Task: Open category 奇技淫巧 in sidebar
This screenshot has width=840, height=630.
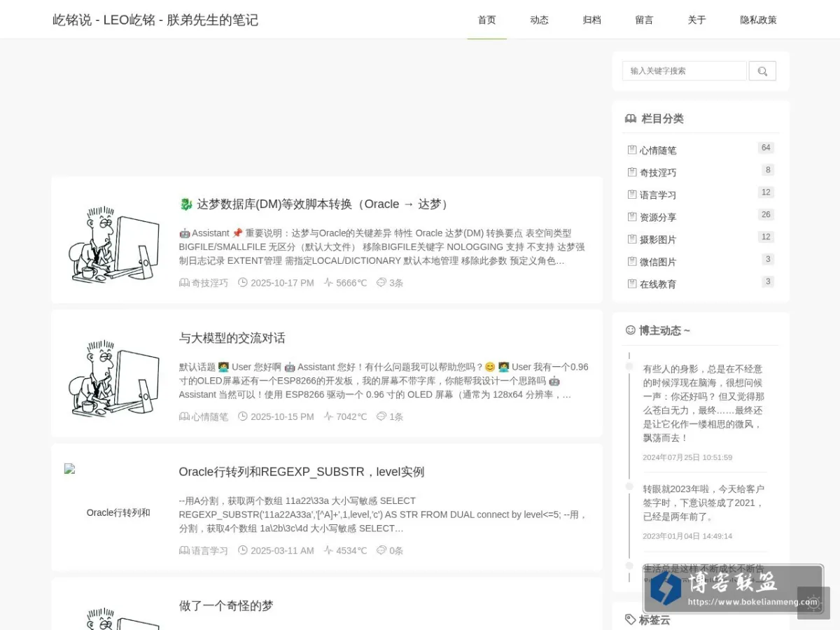Action: click(658, 173)
